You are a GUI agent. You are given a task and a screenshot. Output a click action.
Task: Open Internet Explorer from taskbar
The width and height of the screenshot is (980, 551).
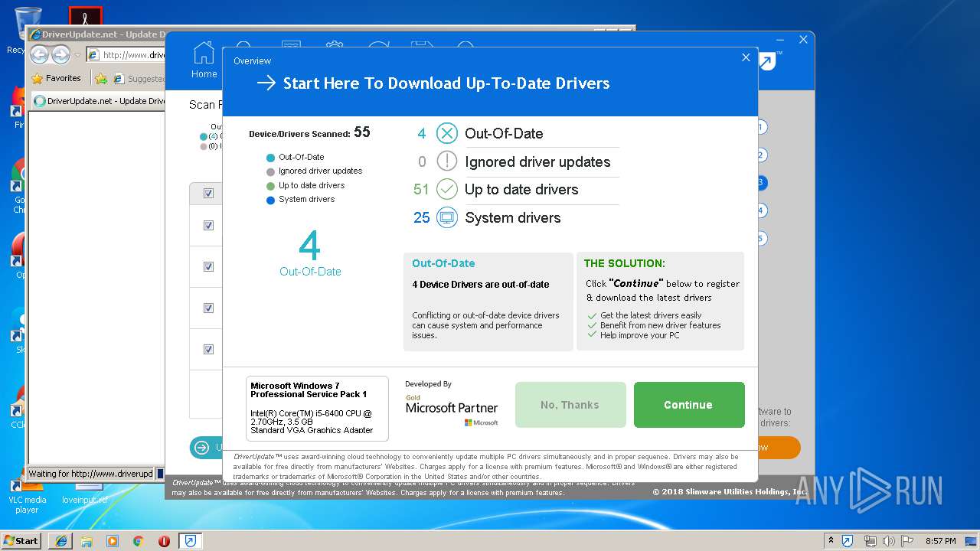pos(61,541)
